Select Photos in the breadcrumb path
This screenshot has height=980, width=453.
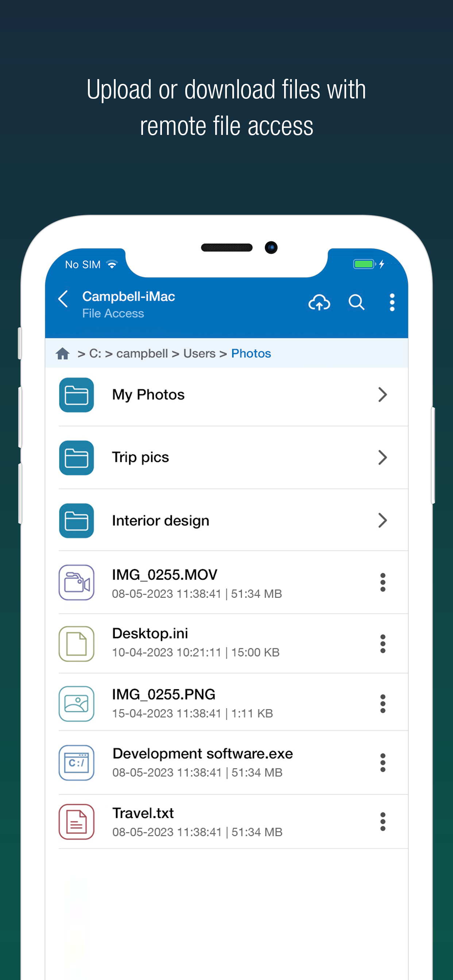pos(251,353)
